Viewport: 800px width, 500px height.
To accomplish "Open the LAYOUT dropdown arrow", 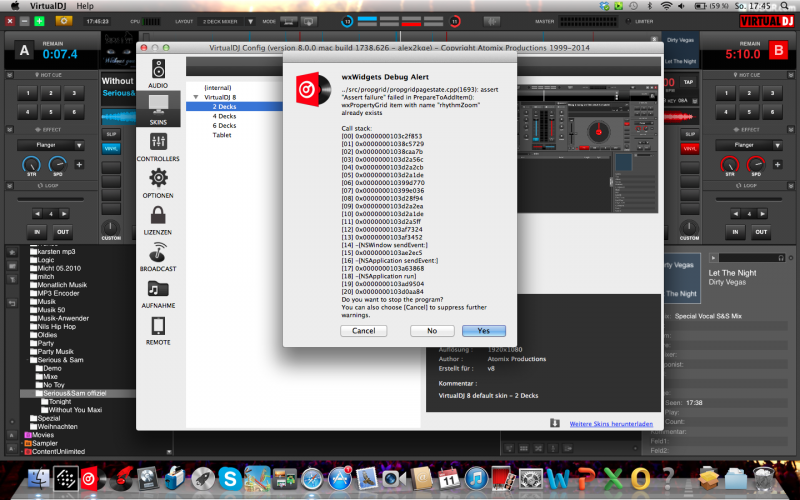I will pyautogui.click(x=251, y=21).
